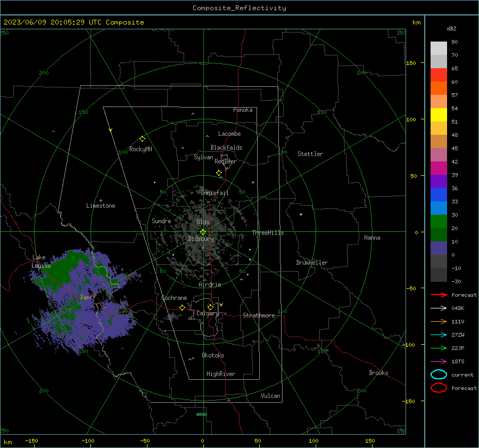Select the light gray 70-80 dBZ swatch
This screenshot has width=479, height=448.
[x=439, y=48]
